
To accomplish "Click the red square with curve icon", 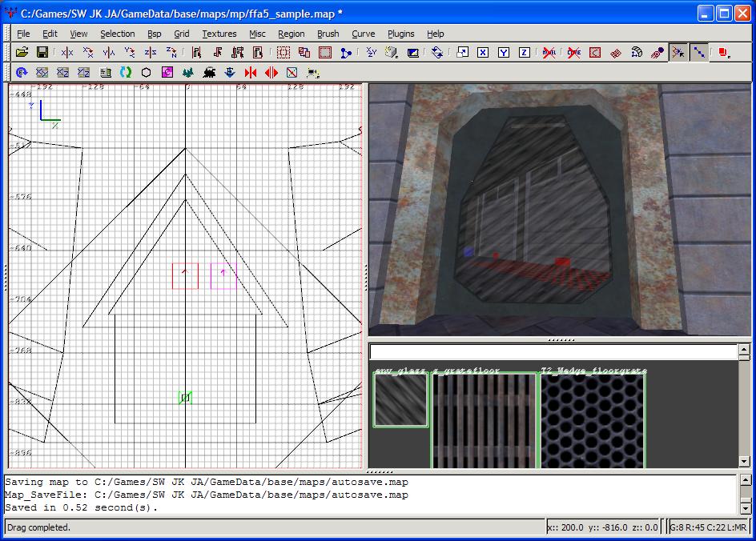I will (595, 52).
